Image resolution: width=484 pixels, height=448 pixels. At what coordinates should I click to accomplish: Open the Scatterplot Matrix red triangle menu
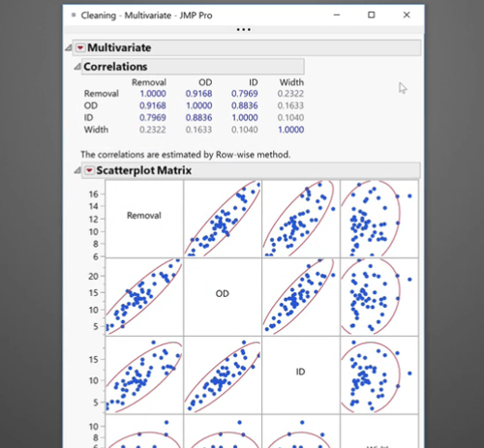(x=89, y=170)
